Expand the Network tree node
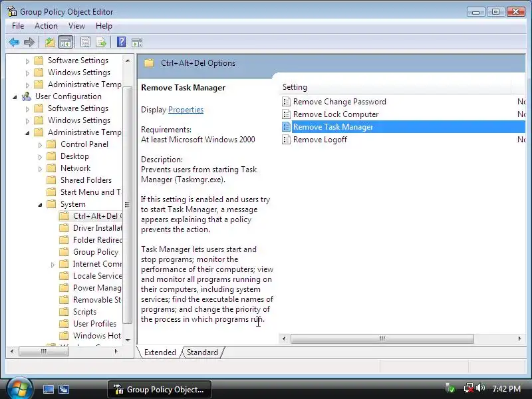This screenshot has height=399, width=532. pyautogui.click(x=40, y=169)
